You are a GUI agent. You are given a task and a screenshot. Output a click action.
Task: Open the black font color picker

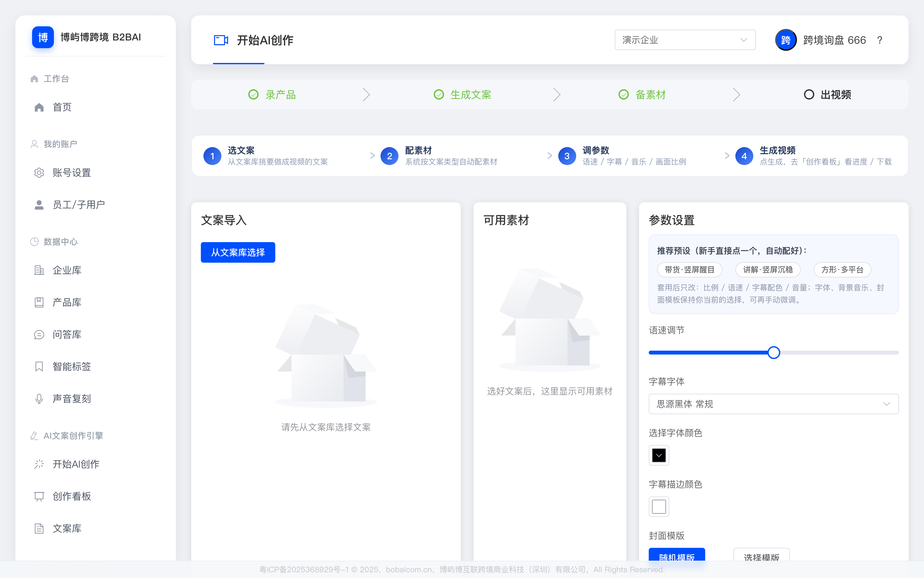tap(659, 455)
